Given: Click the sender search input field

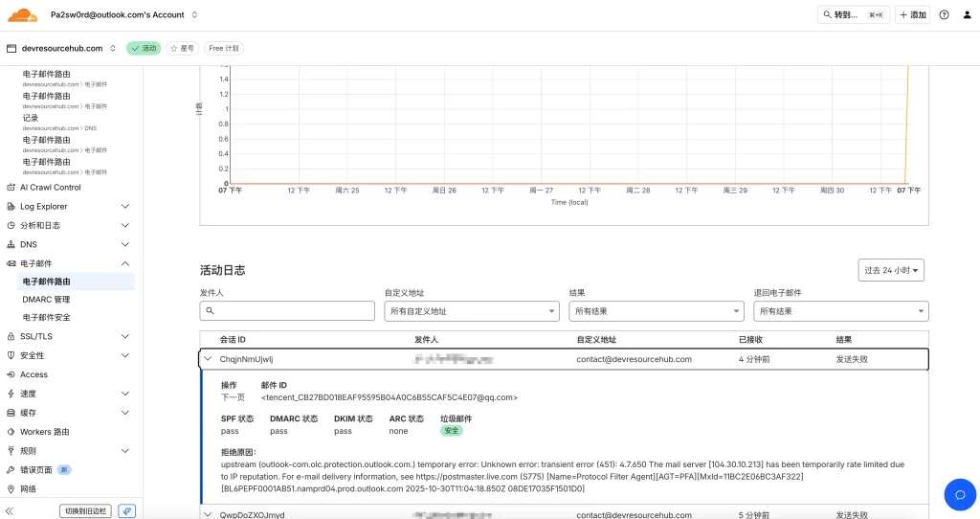Looking at the screenshot, I should click(x=287, y=311).
